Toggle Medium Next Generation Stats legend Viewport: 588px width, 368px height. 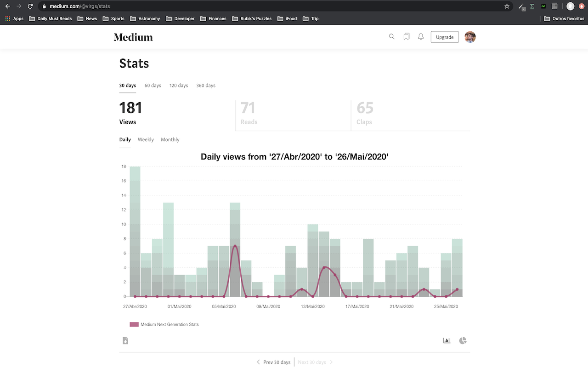coord(164,324)
